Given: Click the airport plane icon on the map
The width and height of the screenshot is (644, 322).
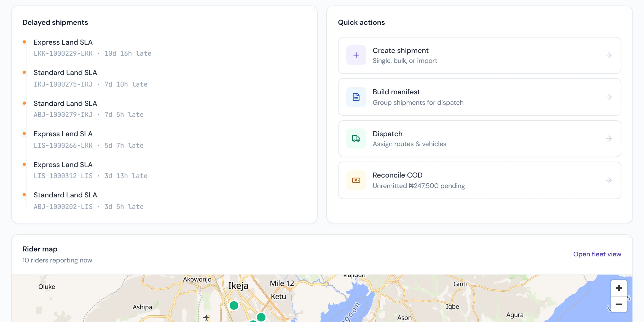Looking at the screenshot, I should (206, 318).
